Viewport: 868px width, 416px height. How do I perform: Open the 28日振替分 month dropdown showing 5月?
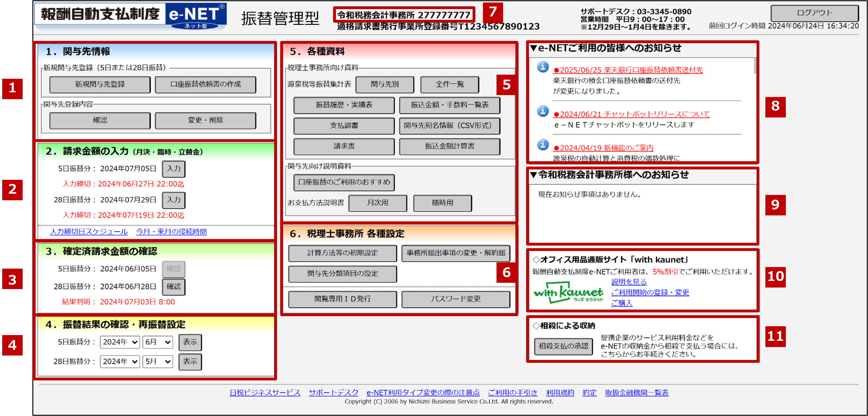point(157,362)
